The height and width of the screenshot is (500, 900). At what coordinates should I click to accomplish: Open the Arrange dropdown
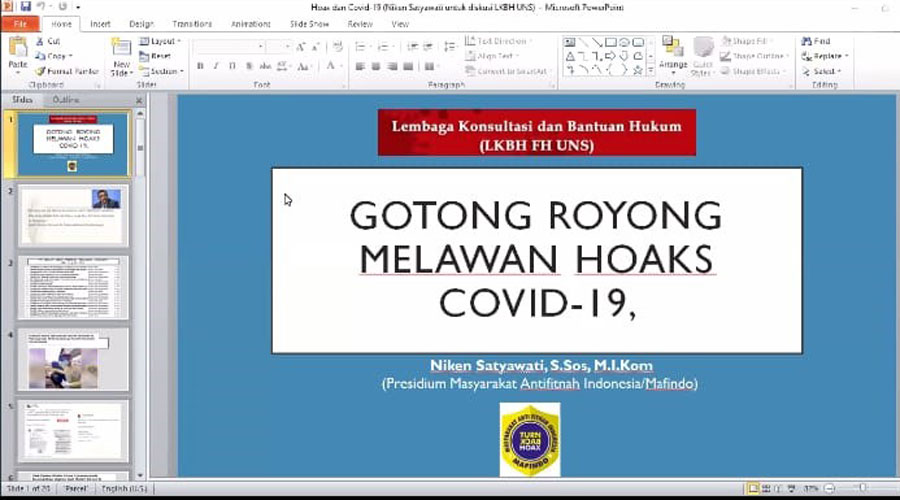pos(673,55)
